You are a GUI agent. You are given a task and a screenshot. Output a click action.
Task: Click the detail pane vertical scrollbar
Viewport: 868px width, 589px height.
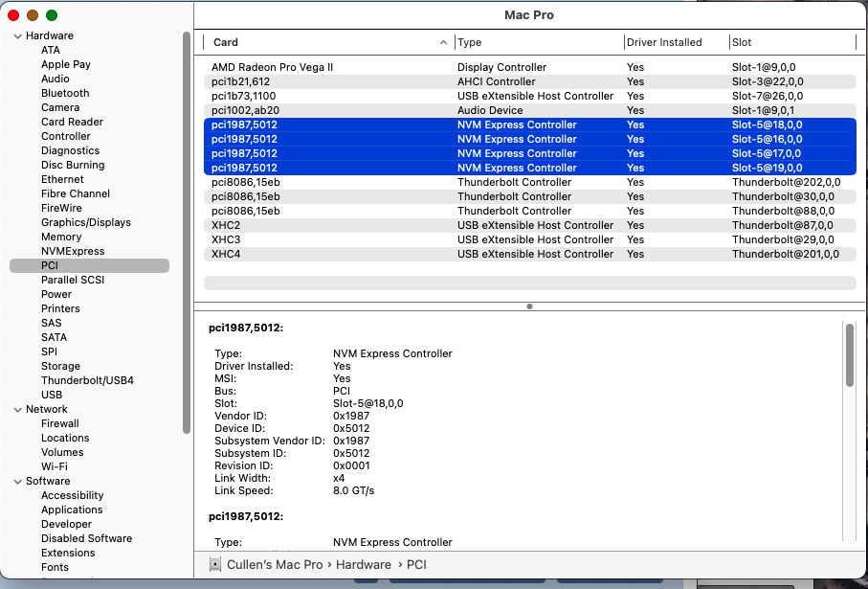click(x=850, y=355)
